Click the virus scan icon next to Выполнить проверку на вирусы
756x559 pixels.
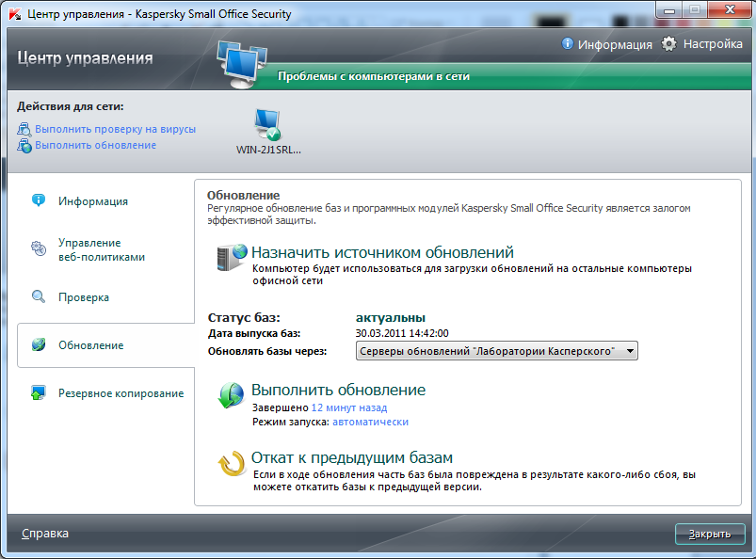(24, 129)
